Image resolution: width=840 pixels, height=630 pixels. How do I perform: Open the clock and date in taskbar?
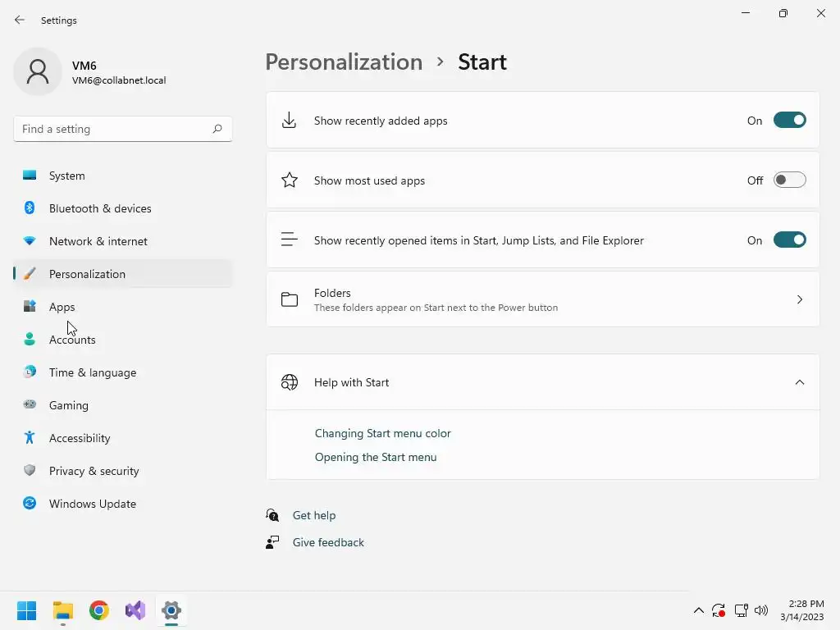coord(802,610)
